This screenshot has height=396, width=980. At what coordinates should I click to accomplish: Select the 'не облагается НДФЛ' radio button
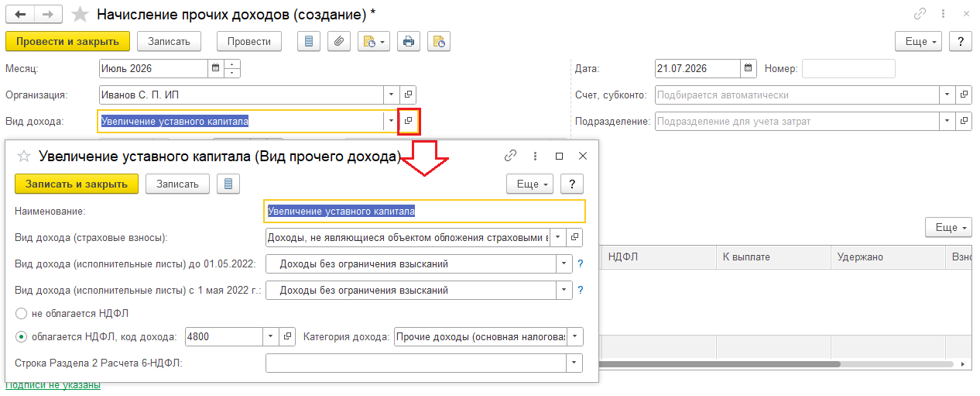coord(21,314)
